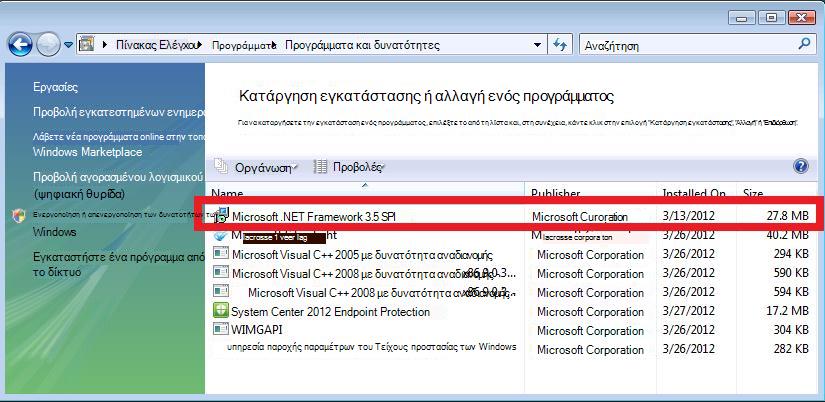Screen dimensions: 825x402
Task: Select the Προγράμματα breadcrumb segment
Action: (x=244, y=45)
